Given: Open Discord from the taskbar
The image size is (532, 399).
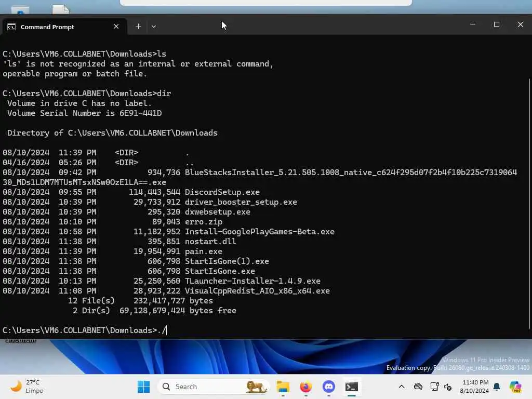Looking at the screenshot, I should pyautogui.click(x=328, y=387).
